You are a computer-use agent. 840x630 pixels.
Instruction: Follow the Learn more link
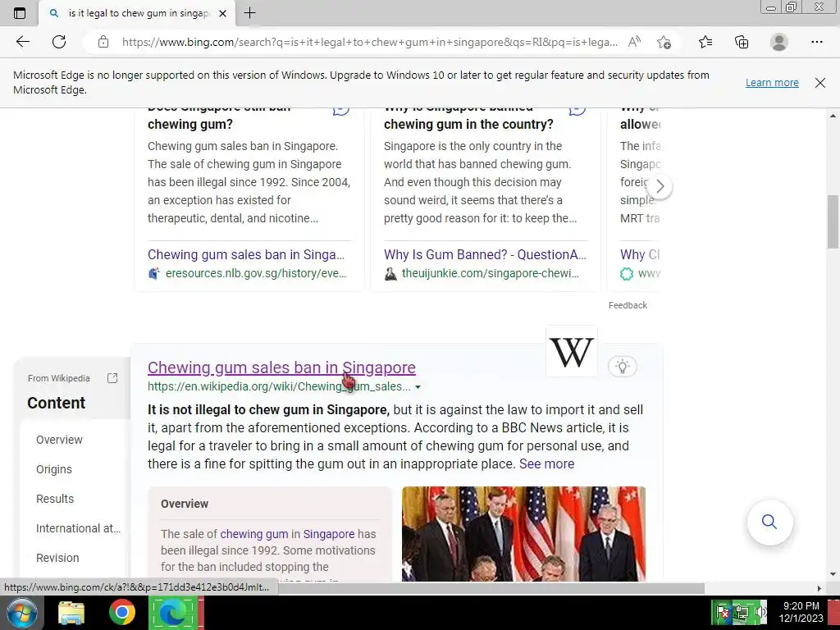tap(772, 83)
